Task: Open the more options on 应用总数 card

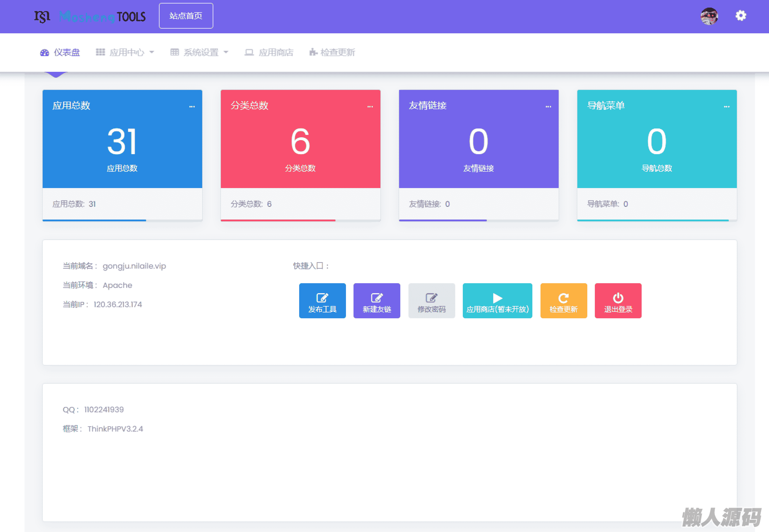Action: click(x=192, y=107)
